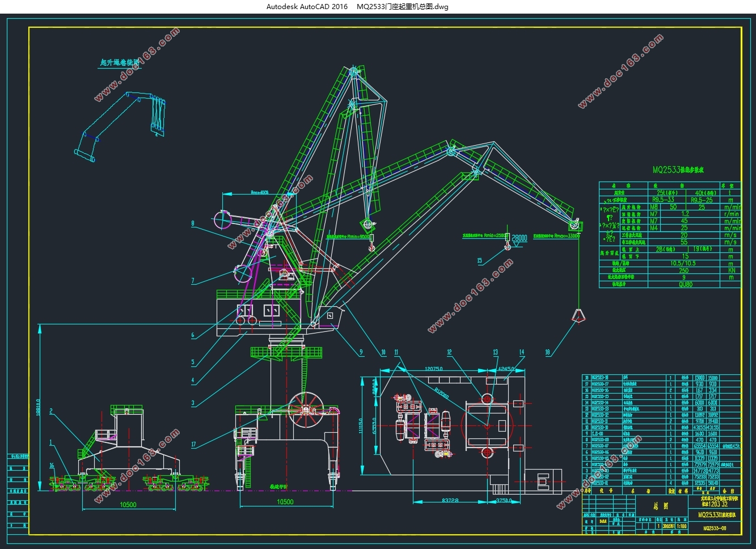Click the 15000 weight cell in the top parts row
Viewport: 756px width, 549px height.
(700, 378)
